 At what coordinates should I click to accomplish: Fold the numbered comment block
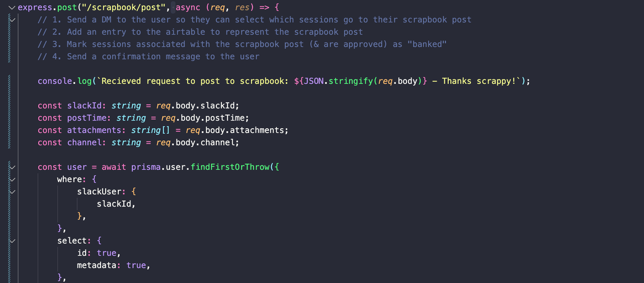click(13, 20)
